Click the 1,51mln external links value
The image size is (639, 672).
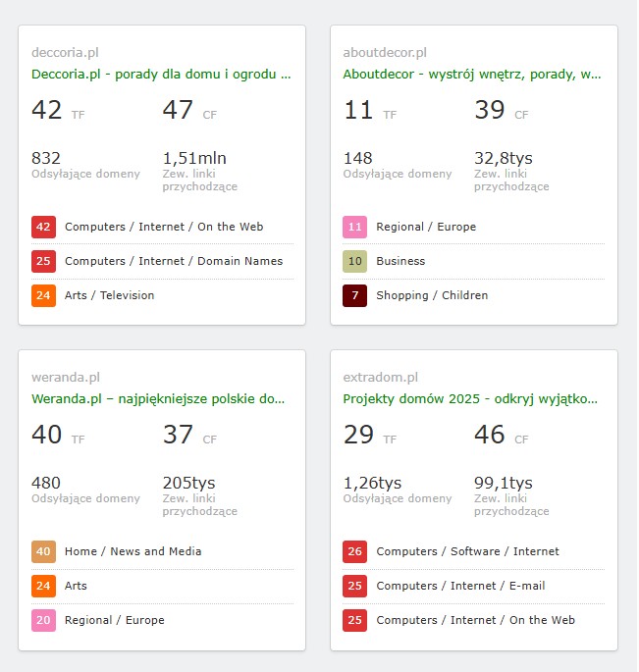(194, 158)
